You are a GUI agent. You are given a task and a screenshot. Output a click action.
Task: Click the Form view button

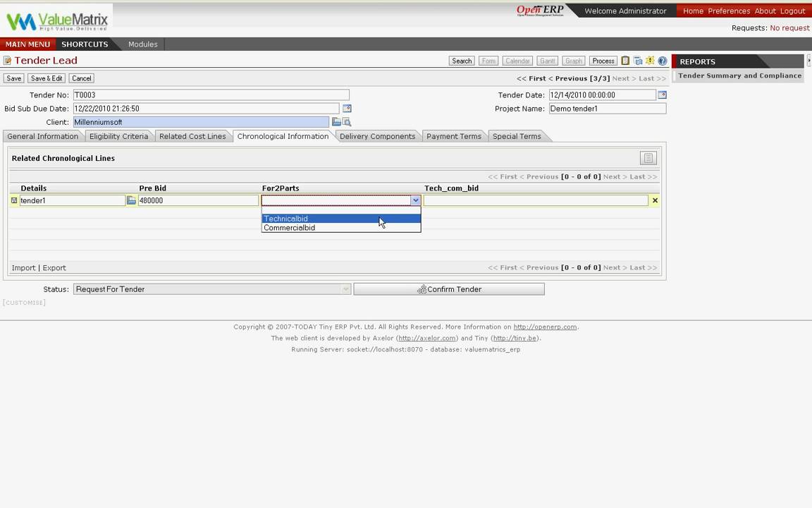(x=488, y=61)
